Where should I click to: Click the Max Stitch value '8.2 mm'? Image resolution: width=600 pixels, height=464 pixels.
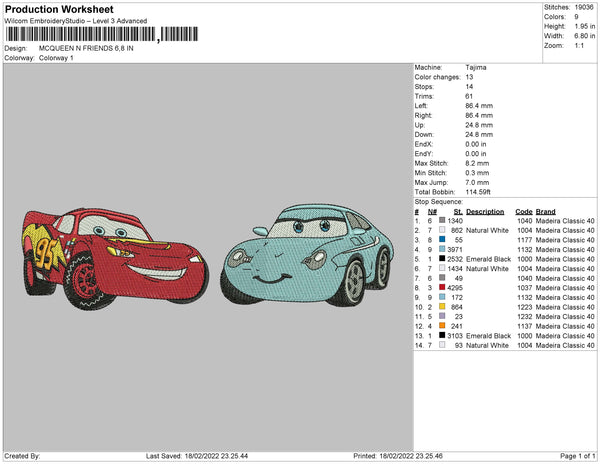pos(477,163)
